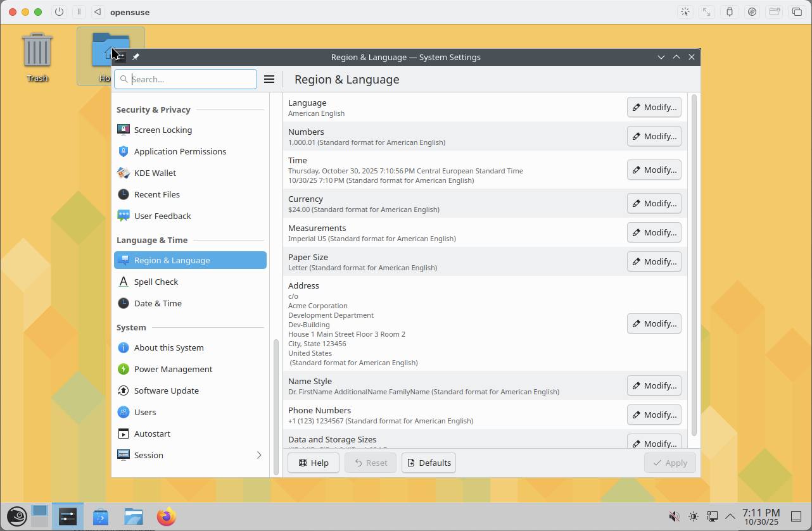812x531 pixels.
Task: Launch Firefox from the taskbar
Action: 167,517
